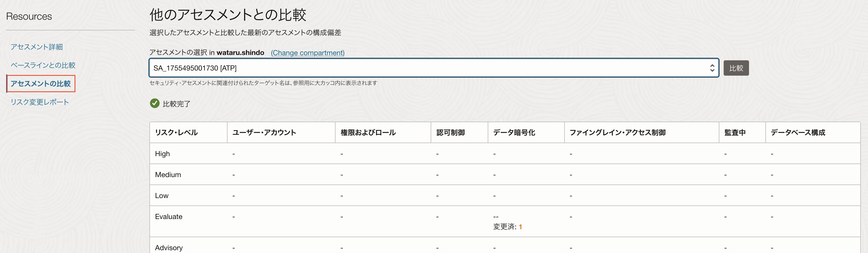
Task: Click the Change compartment link
Action: click(307, 53)
